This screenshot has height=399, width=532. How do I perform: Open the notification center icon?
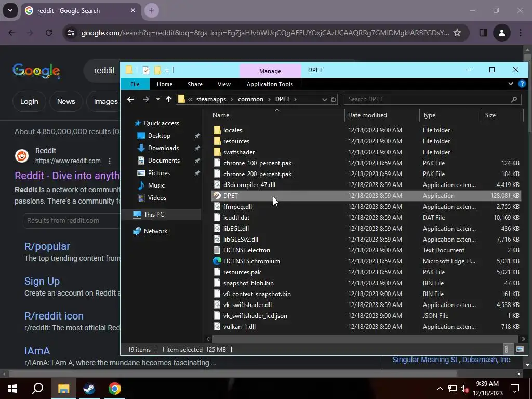pyautogui.click(x=515, y=389)
